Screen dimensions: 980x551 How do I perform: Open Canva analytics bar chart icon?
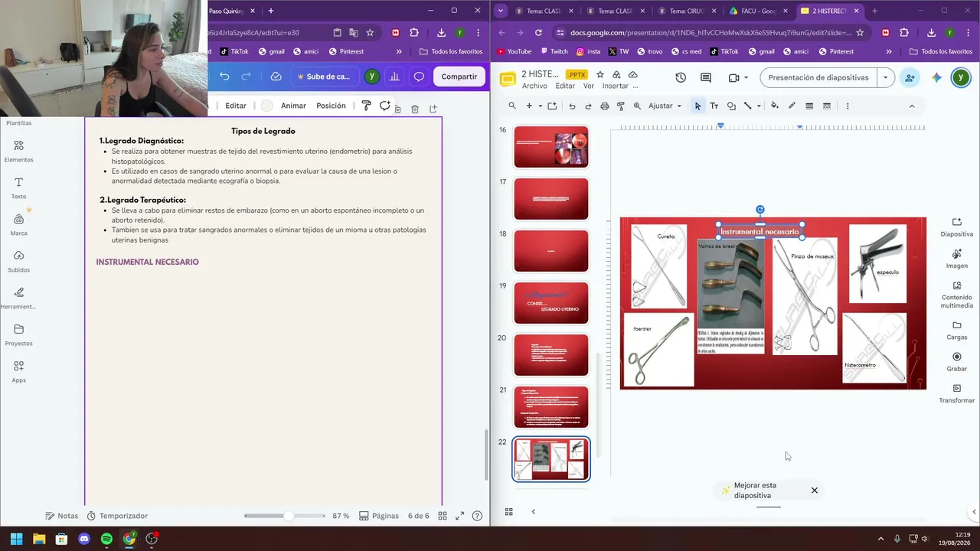[x=394, y=77]
